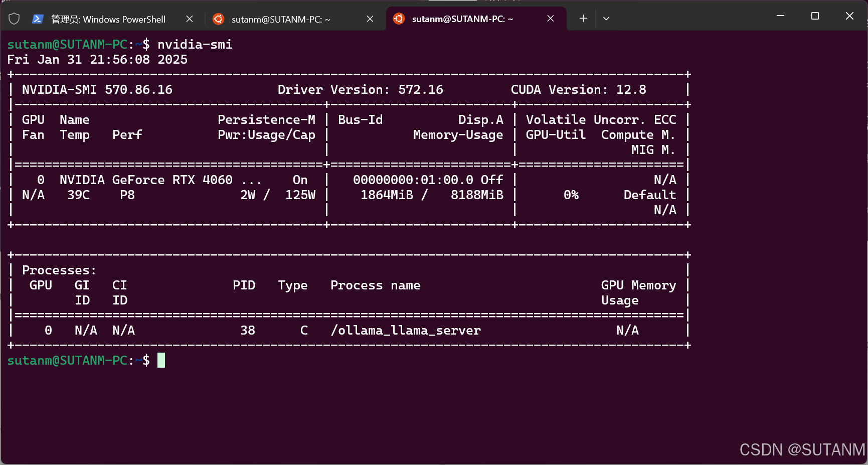Click the '0%' GPU utilization value
868x465 pixels.
(571, 195)
